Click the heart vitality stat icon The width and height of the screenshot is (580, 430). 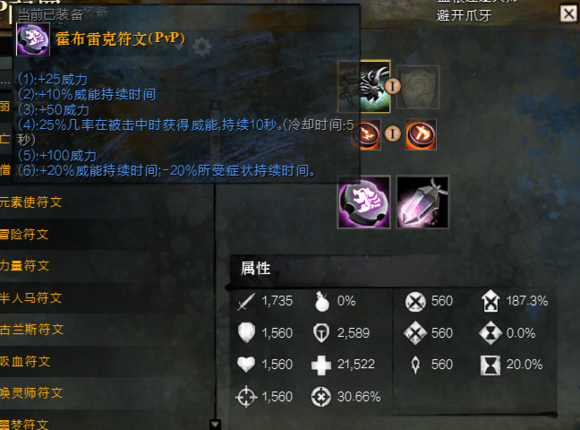(246, 364)
